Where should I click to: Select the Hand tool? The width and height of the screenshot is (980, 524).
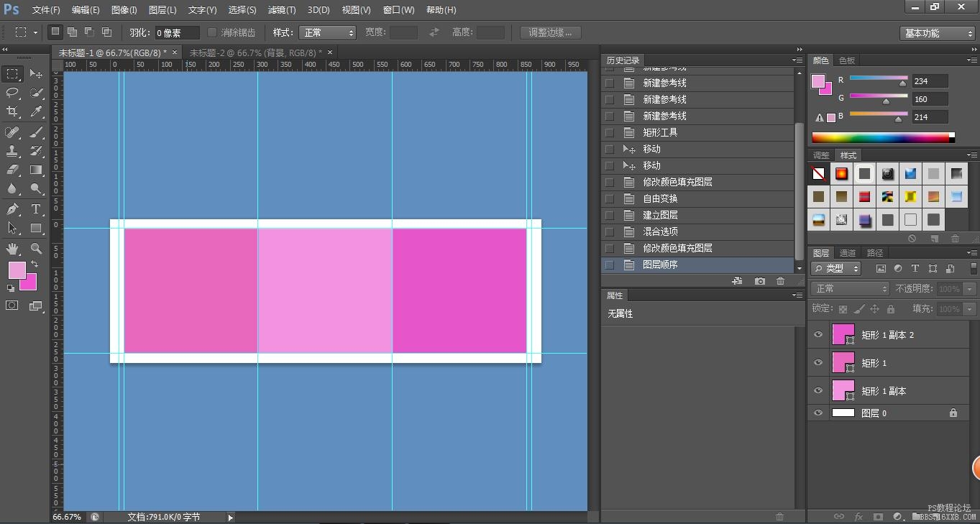tap(13, 249)
